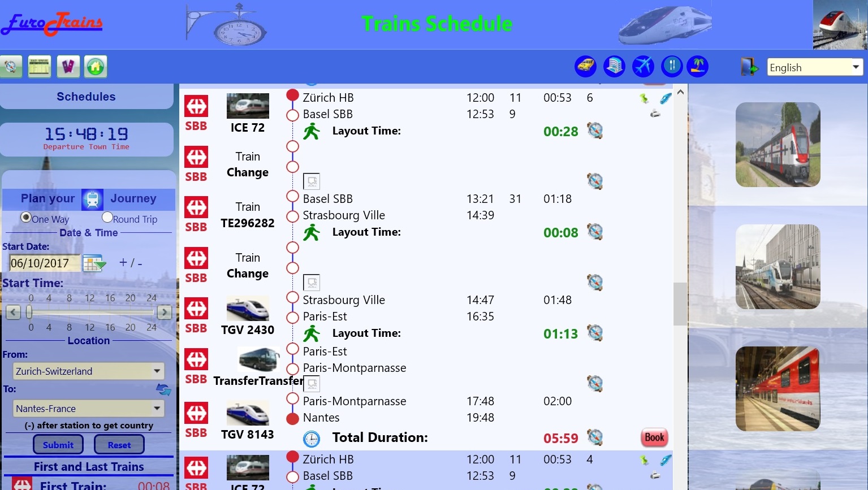Open compass map beside Total Duration 05:59

pyautogui.click(x=595, y=437)
